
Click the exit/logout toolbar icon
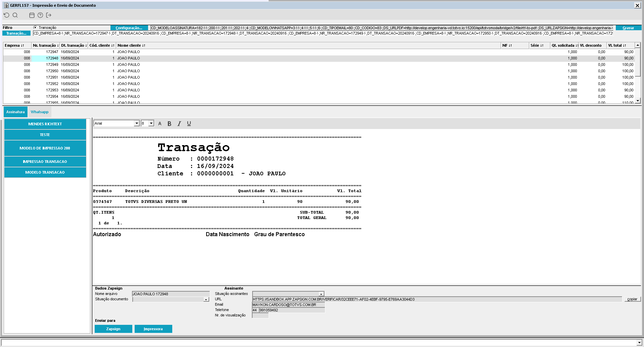(x=49, y=15)
